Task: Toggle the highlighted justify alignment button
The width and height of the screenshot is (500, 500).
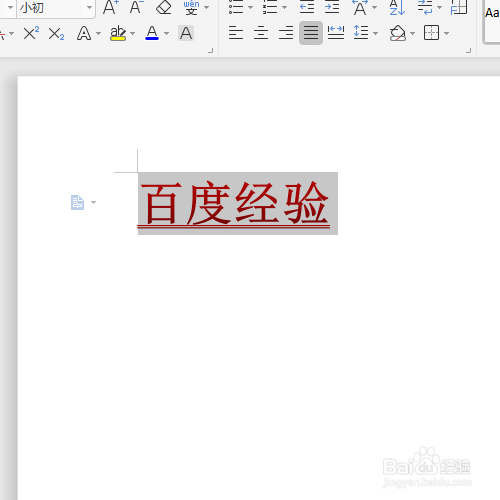Action: (x=311, y=33)
